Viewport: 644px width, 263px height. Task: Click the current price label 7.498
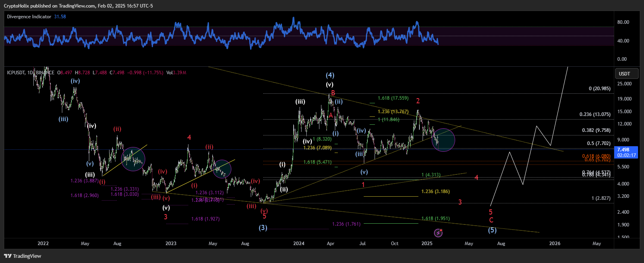623,150
